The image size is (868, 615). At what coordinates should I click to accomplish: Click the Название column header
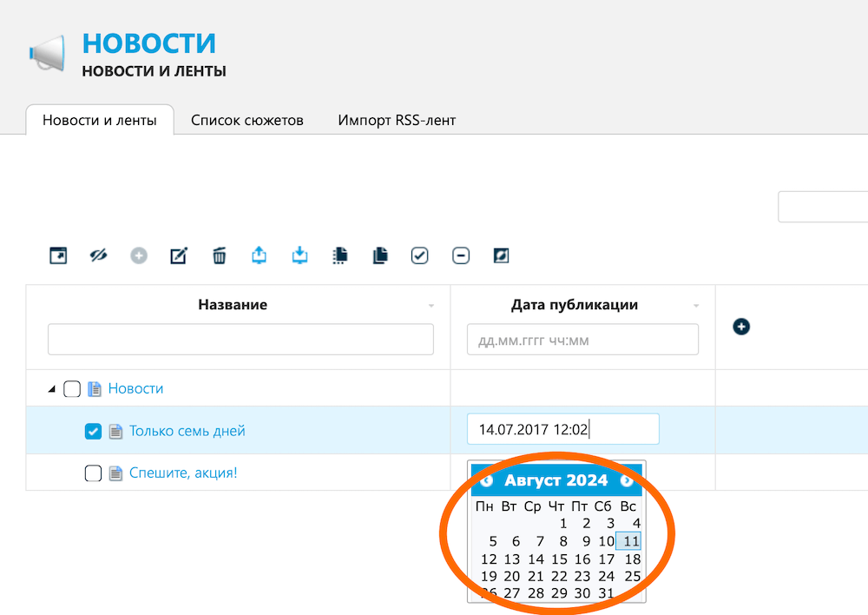[x=233, y=305]
